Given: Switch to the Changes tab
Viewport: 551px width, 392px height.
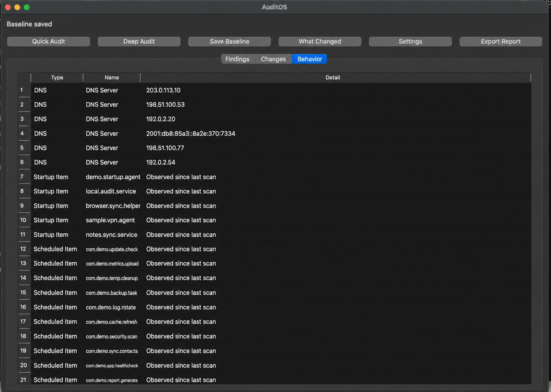Looking at the screenshot, I should coord(273,59).
